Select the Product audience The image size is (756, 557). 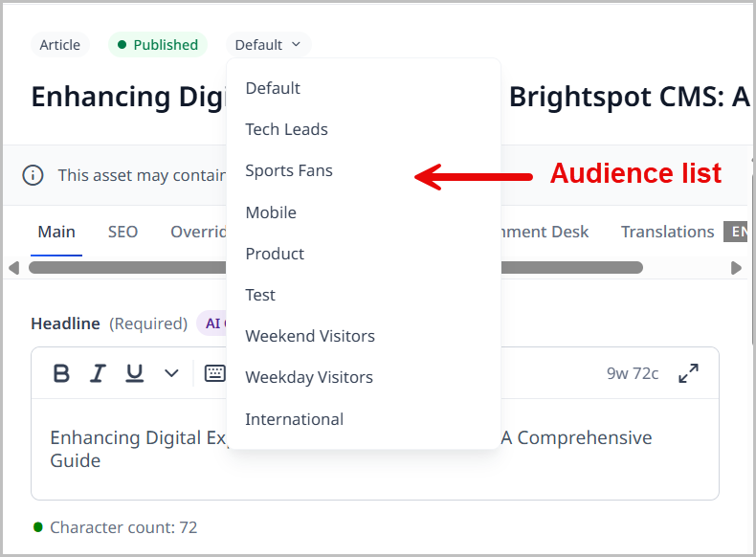pyautogui.click(x=364, y=254)
